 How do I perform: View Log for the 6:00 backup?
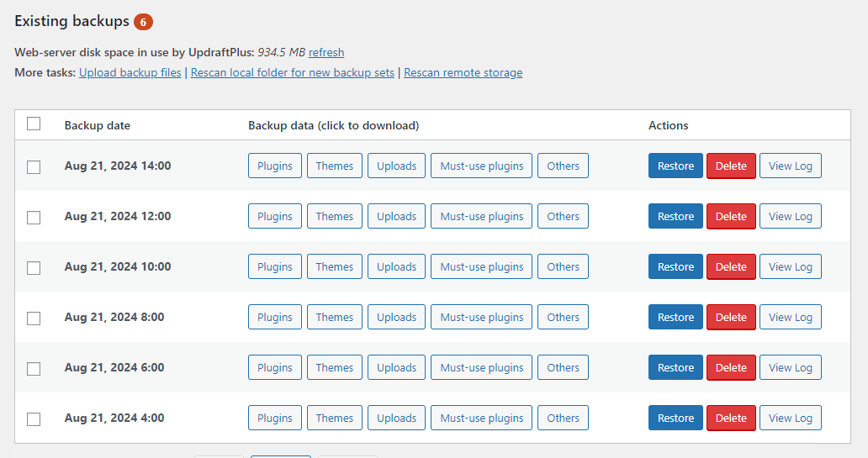(790, 367)
